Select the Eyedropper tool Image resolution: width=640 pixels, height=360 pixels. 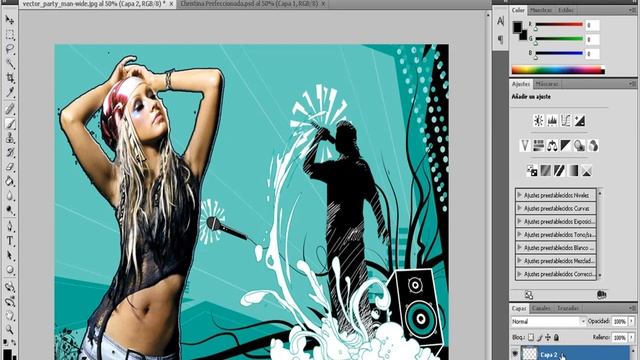[x=10, y=92]
